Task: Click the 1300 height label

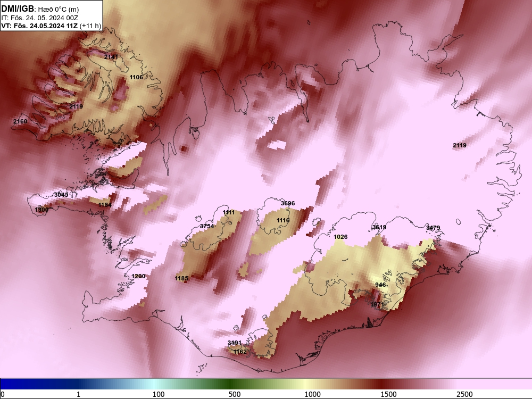Action: [x=41, y=210]
